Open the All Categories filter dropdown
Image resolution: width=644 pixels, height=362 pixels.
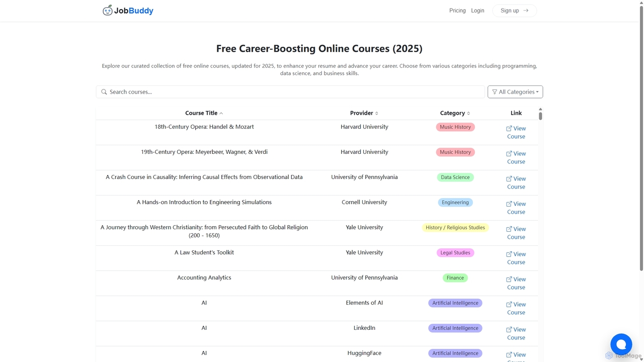tap(515, 92)
